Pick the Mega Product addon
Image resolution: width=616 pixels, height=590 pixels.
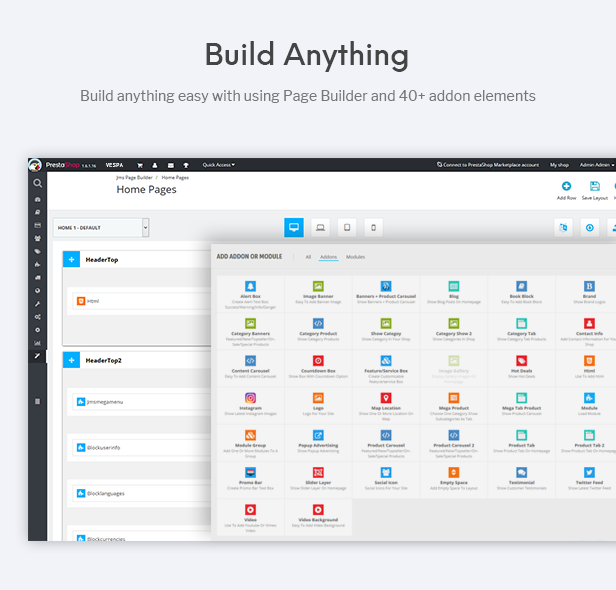454,406
